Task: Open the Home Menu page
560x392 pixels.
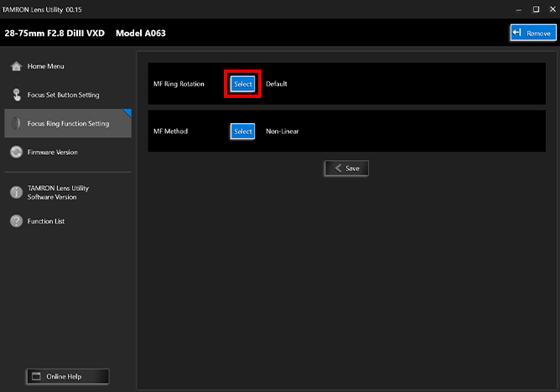Action: pyautogui.click(x=46, y=67)
